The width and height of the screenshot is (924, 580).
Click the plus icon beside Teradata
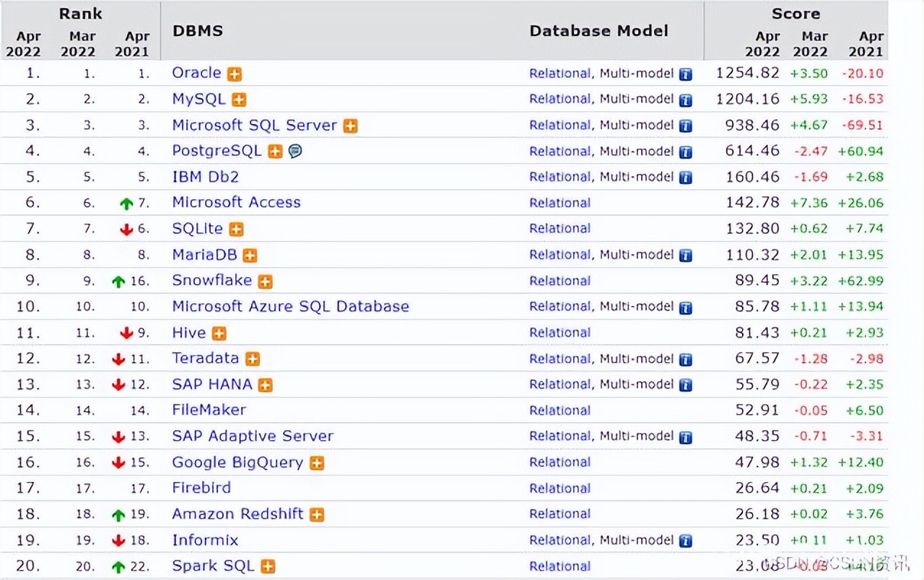[252, 359]
